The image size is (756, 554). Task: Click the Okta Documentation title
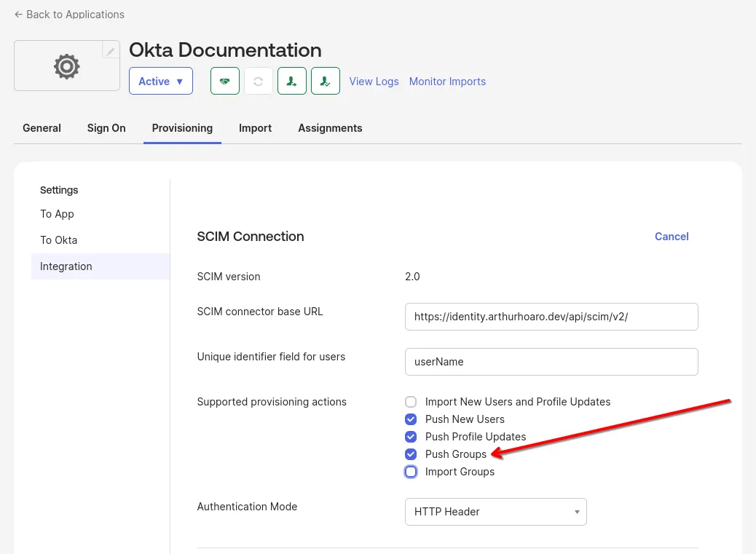[225, 50]
